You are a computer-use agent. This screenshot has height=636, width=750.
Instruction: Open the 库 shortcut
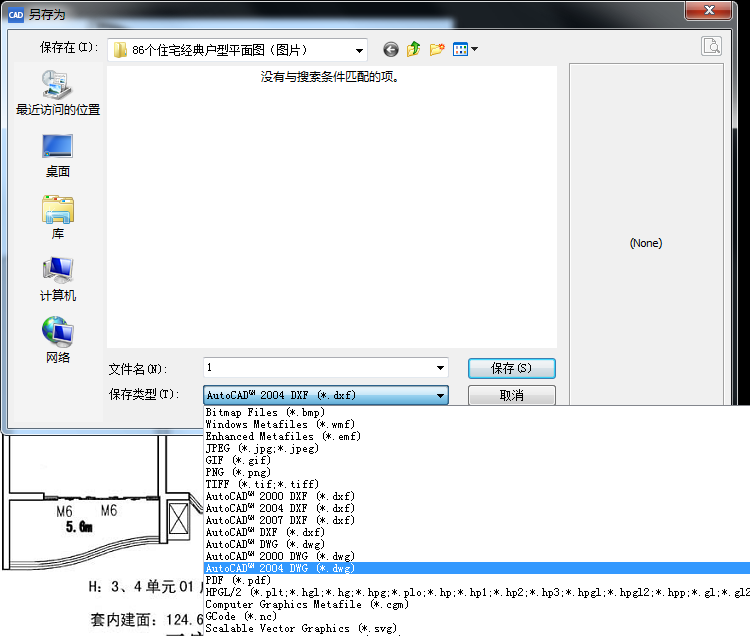57,217
